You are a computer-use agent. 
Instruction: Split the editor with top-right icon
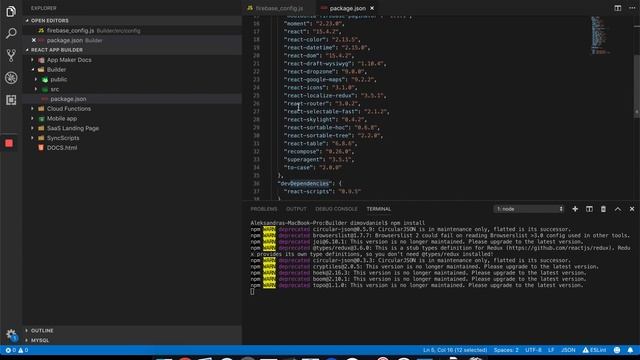pyautogui.click(x=618, y=8)
